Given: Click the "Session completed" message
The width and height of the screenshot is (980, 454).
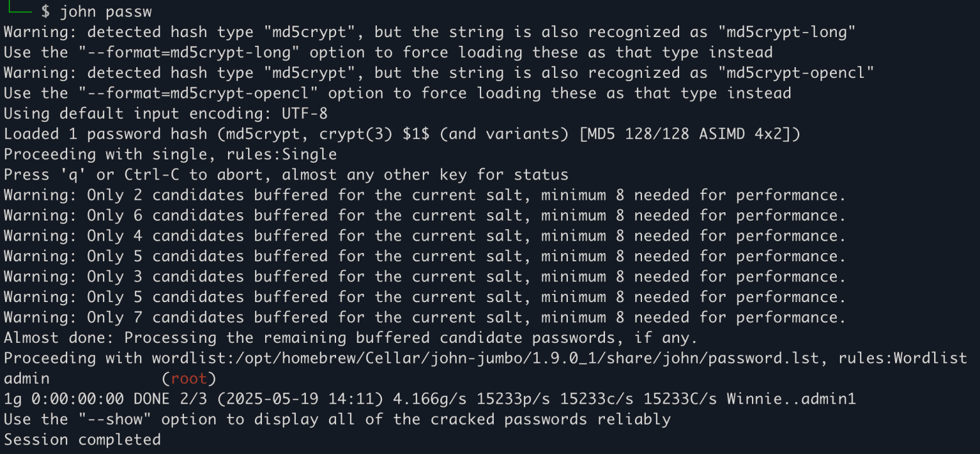Looking at the screenshot, I should (x=82, y=440).
